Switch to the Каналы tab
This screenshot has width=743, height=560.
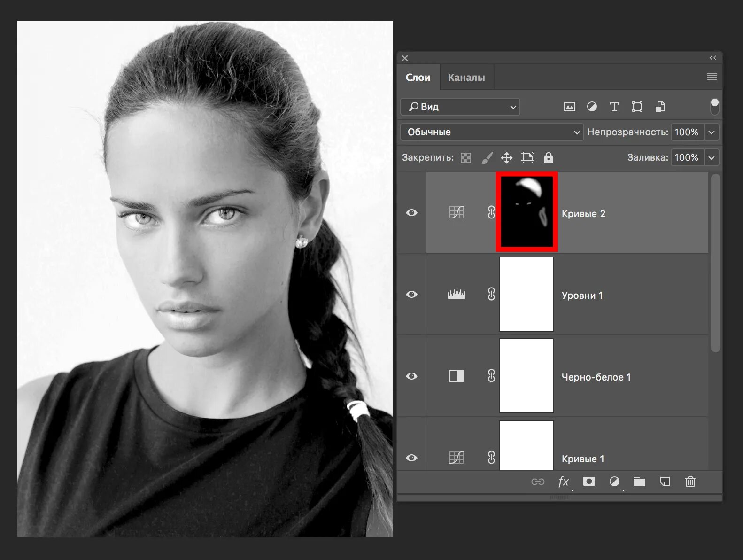point(466,78)
